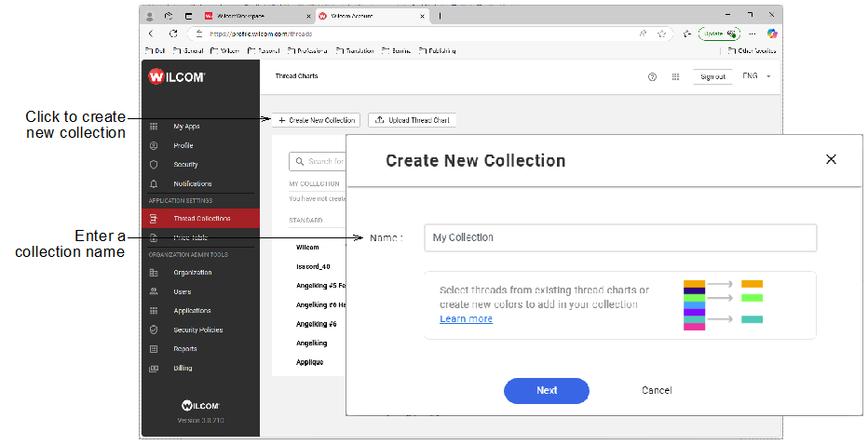The height and width of the screenshot is (445, 868).
Task: Open the apps grid icon in header
Action: click(675, 77)
